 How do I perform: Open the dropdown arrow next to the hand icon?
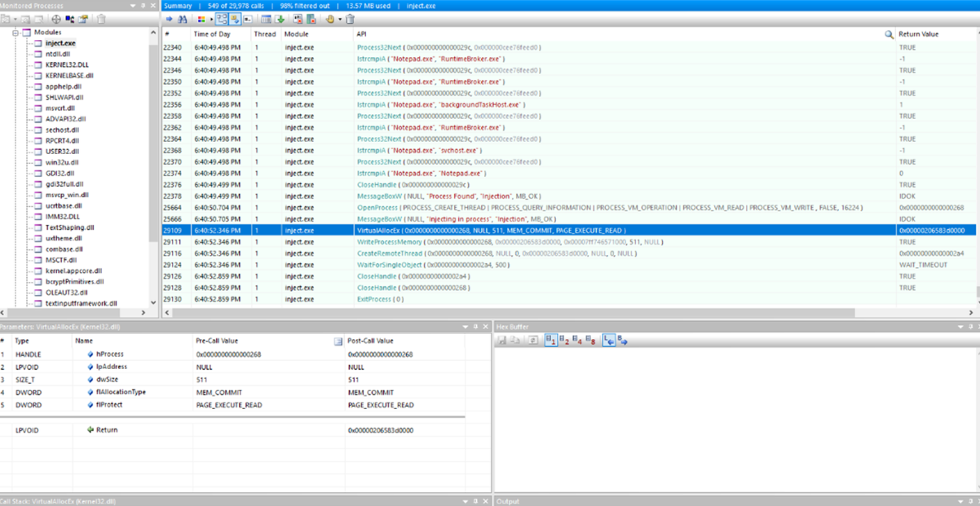tap(340, 20)
